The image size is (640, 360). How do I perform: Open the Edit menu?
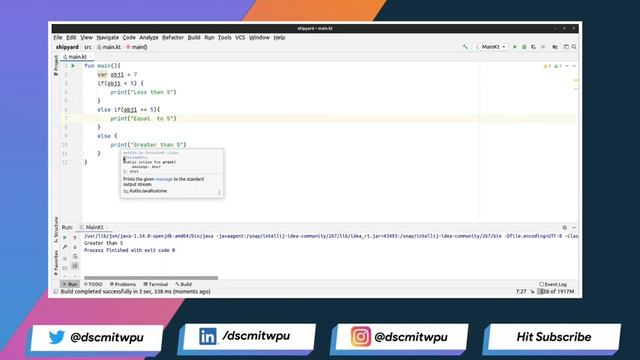[71, 38]
